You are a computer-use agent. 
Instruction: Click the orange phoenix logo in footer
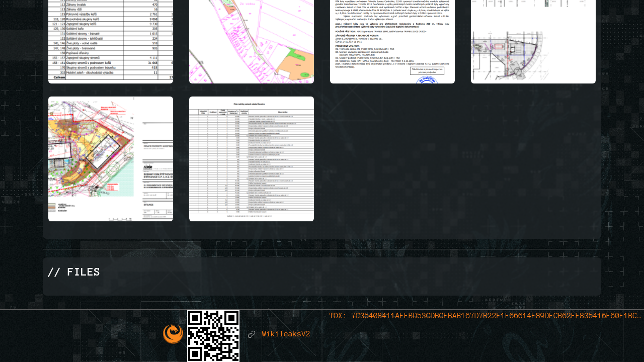(173, 334)
